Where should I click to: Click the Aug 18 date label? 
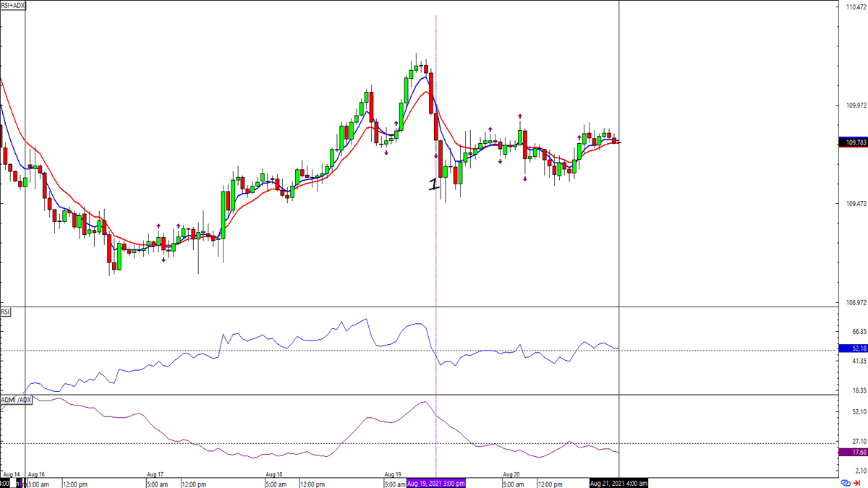274,474
